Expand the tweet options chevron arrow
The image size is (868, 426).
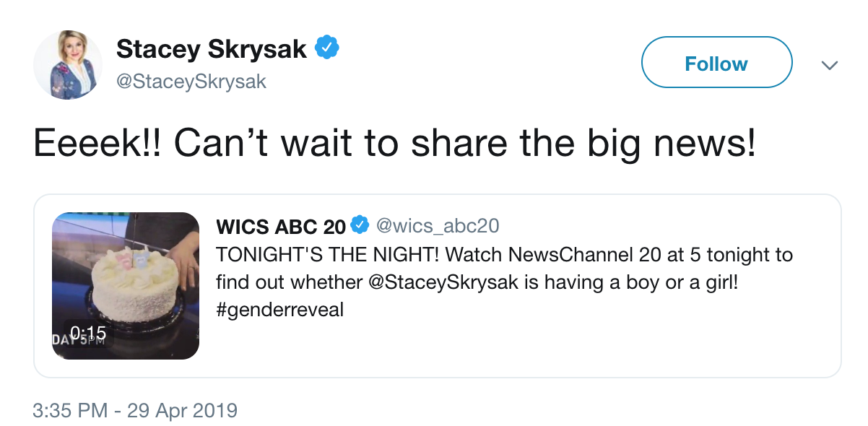[x=830, y=65]
